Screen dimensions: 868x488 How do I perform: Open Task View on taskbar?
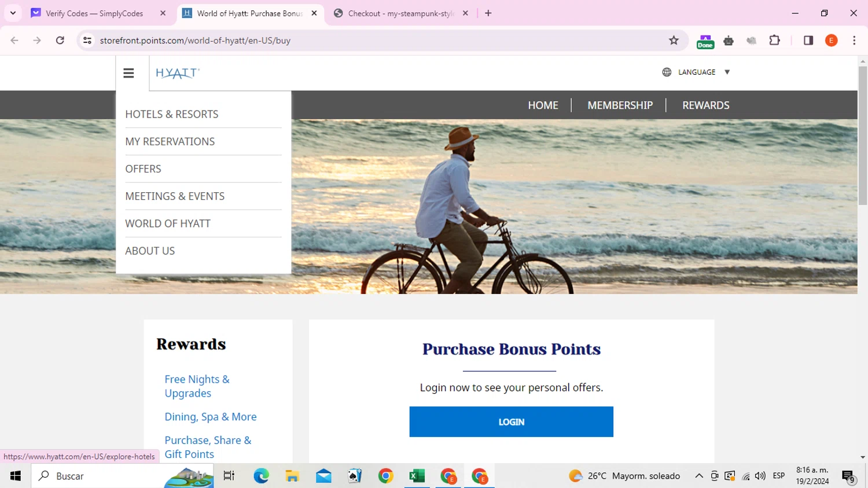point(229,476)
